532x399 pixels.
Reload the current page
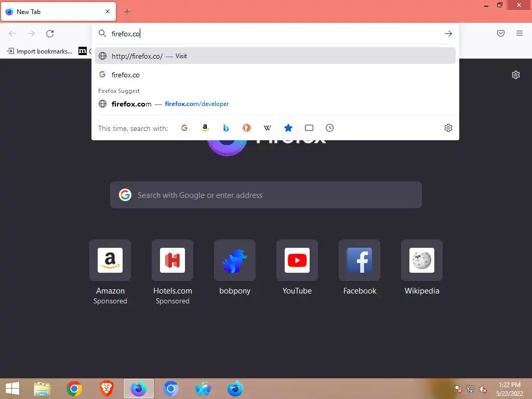click(x=50, y=34)
